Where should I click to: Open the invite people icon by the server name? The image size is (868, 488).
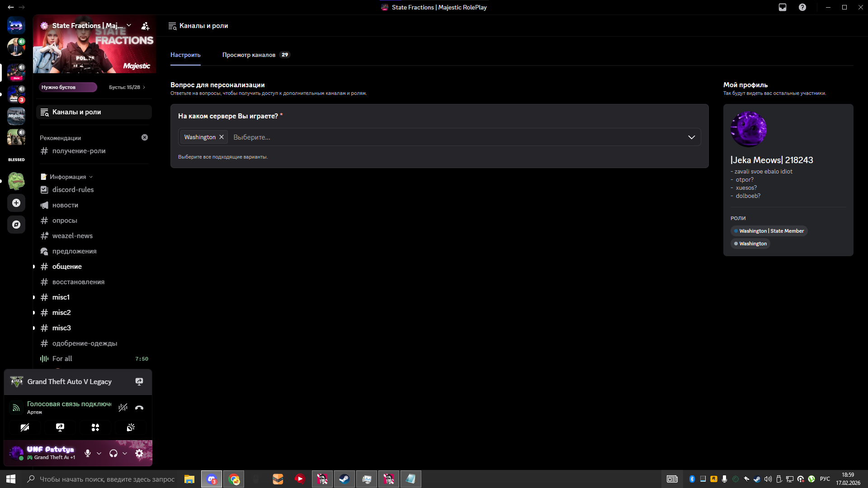145,26
